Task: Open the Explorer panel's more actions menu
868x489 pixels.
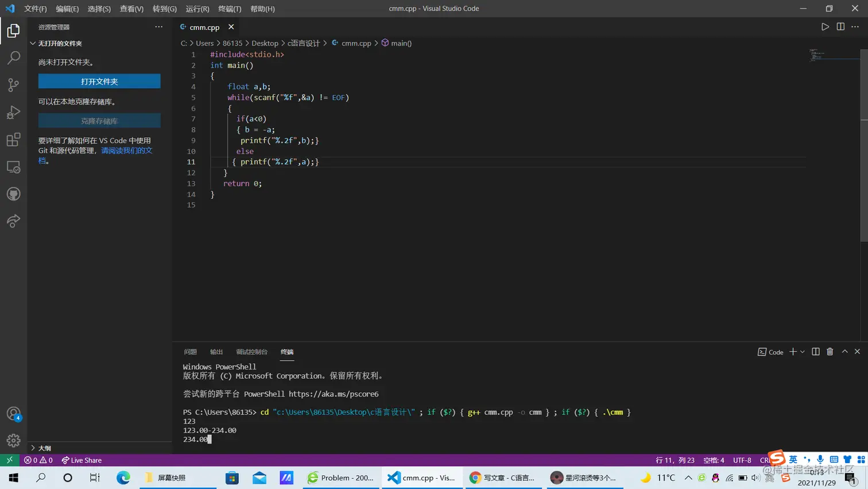Action: pyautogui.click(x=159, y=27)
